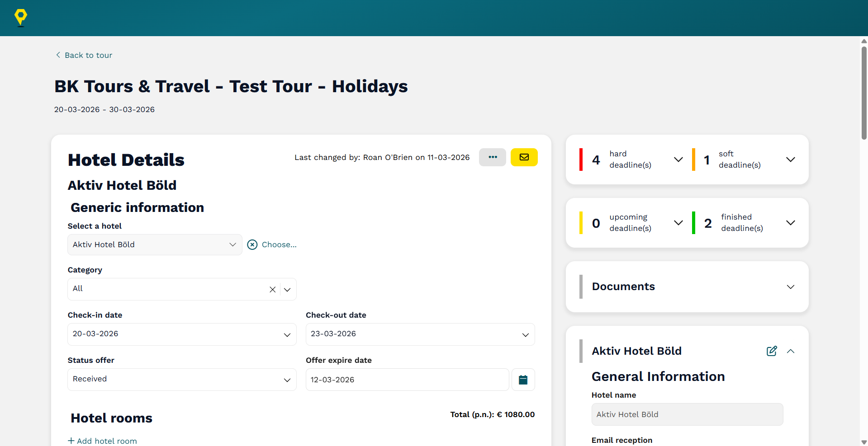
Task: Collapse the Aktiv Hotel Böld side panel
Action: pyautogui.click(x=791, y=351)
